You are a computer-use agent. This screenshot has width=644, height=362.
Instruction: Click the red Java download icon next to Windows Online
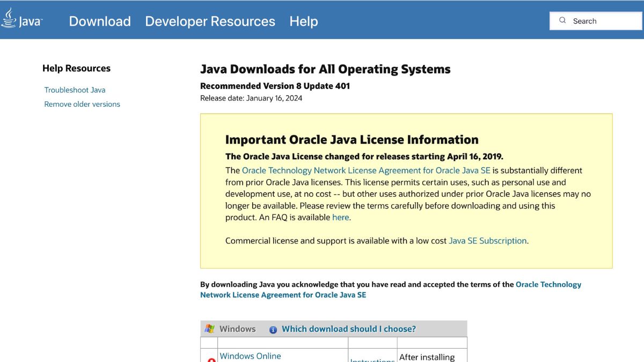point(210,360)
